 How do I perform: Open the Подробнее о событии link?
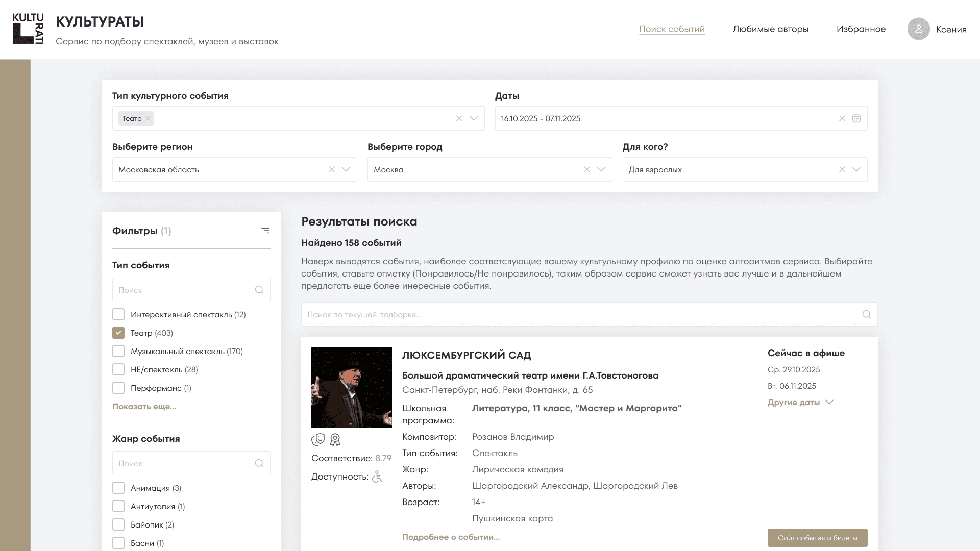pos(451,537)
